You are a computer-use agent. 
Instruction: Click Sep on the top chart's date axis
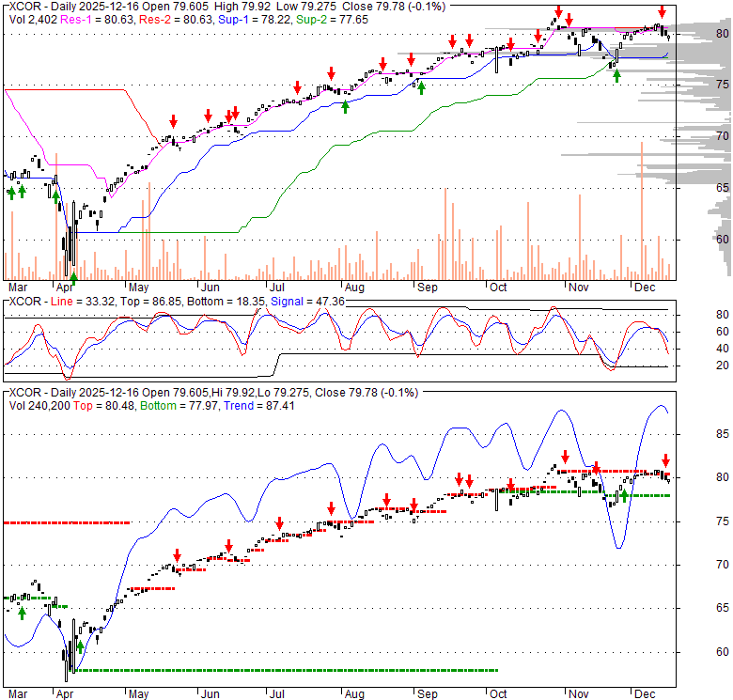[427, 287]
